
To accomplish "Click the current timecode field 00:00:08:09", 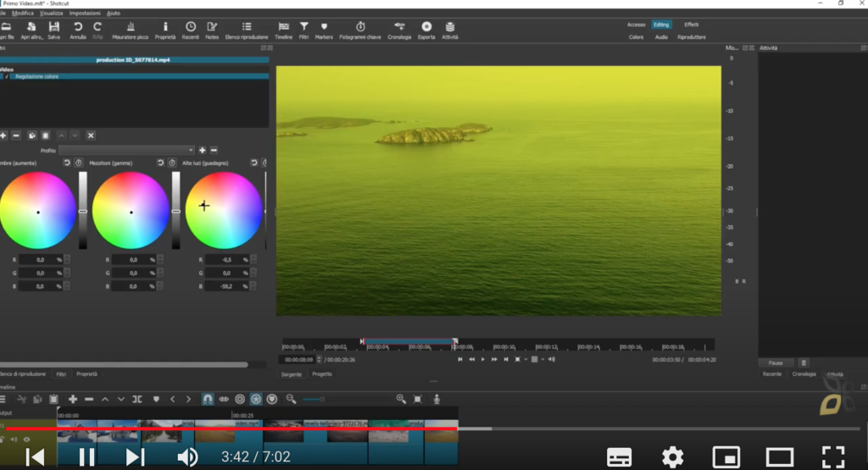I will [x=298, y=359].
